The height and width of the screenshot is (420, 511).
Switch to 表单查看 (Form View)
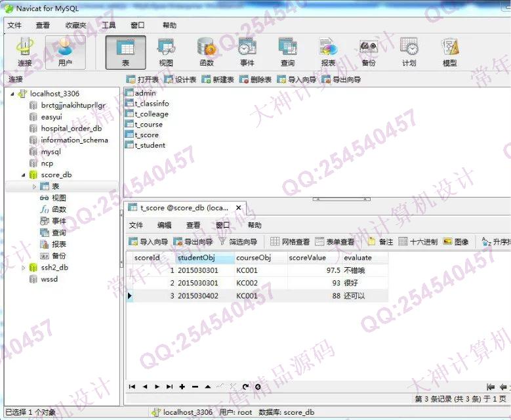tap(335, 241)
